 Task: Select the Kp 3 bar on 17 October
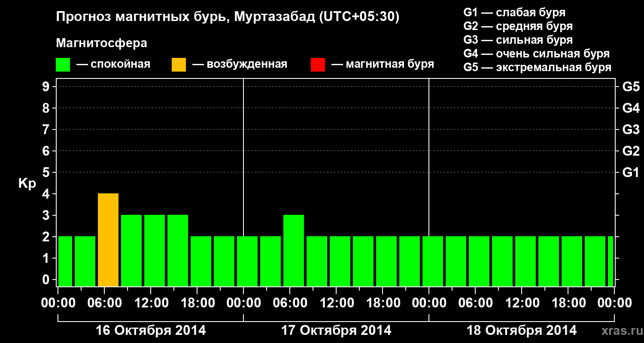(294, 251)
